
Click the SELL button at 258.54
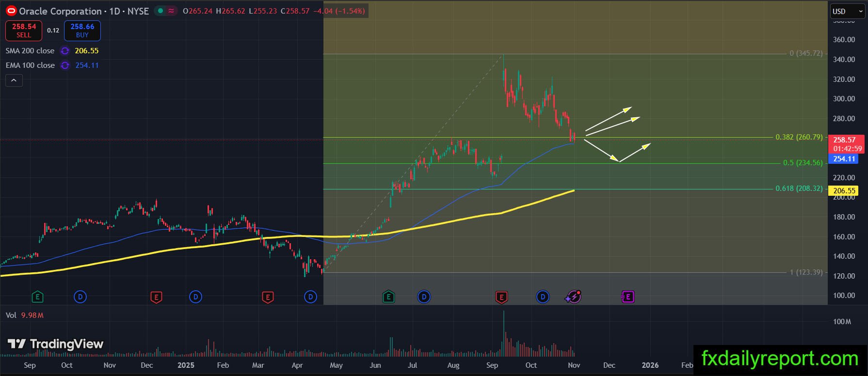[x=24, y=31]
